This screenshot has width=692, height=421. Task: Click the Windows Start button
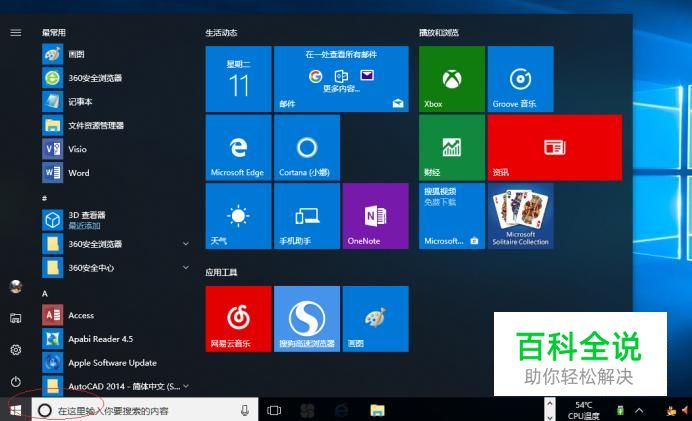(15, 410)
